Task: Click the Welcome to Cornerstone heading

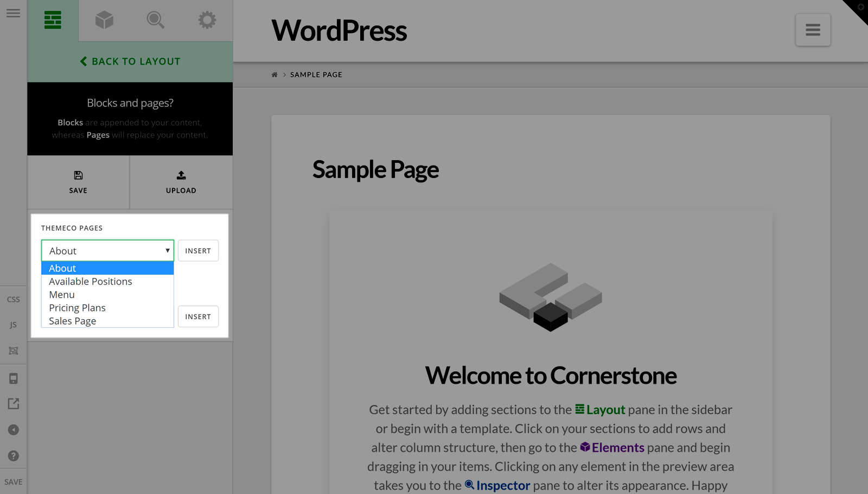Action: 551,376
